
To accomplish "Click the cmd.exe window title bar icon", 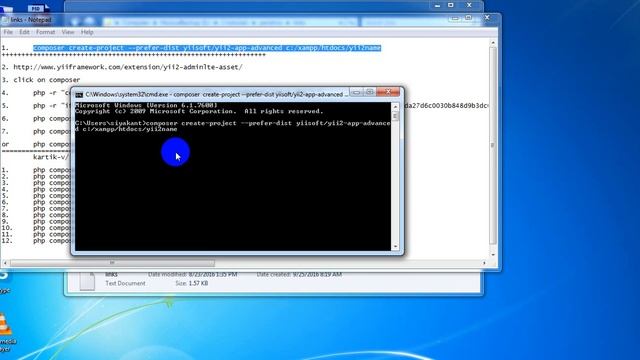I will point(79,95).
